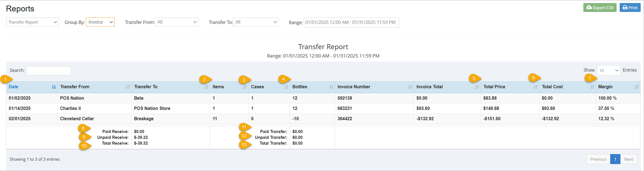Click the Unpaid Receive value $-39.32

click(141, 137)
